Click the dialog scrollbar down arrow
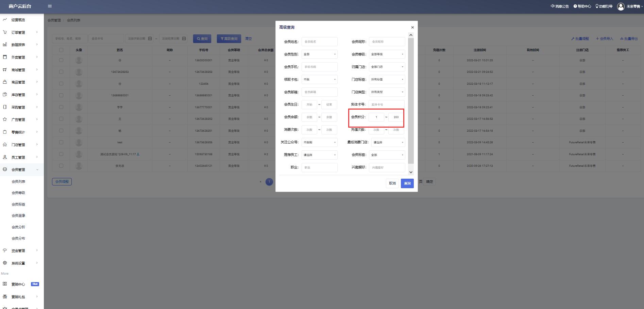 [x=411, y=172]
